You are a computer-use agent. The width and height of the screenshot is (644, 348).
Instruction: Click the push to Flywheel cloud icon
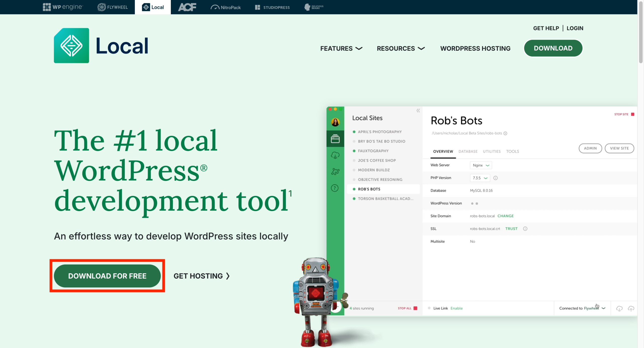tap(631, 308)
